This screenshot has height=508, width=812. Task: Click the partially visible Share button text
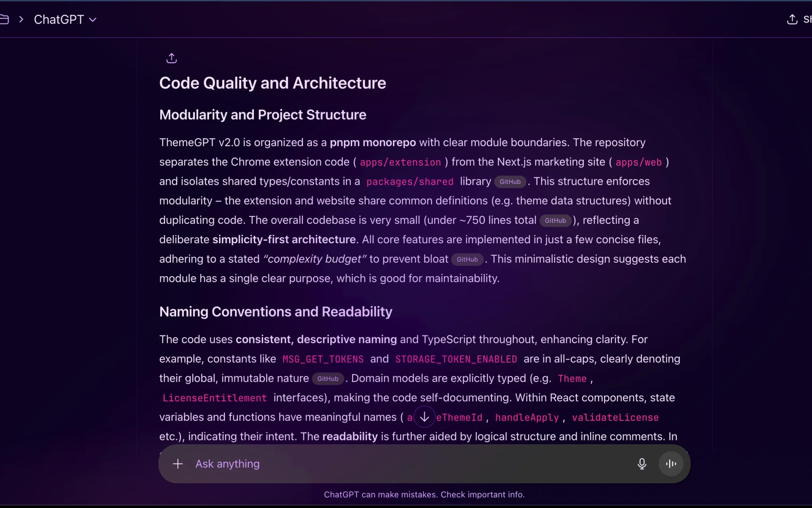point(807,19)
